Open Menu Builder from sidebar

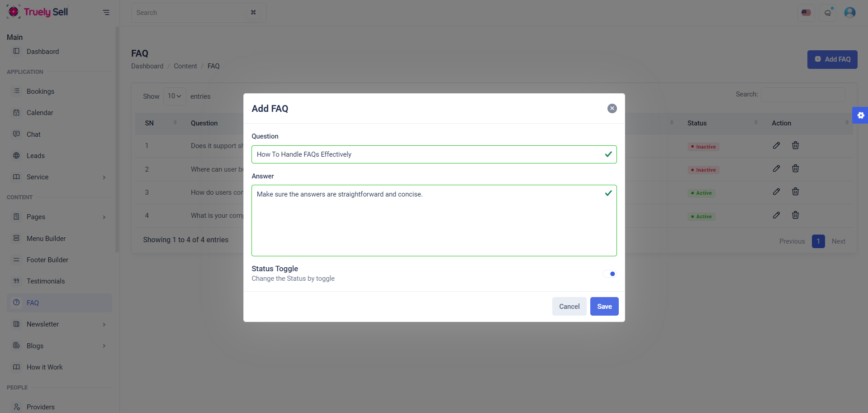[45, 238]
